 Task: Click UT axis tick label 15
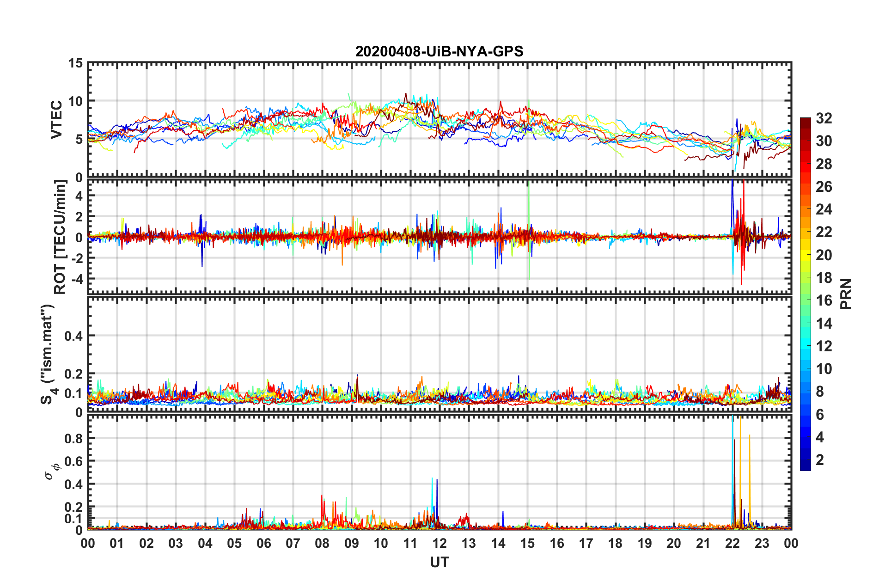coord(527,543)
